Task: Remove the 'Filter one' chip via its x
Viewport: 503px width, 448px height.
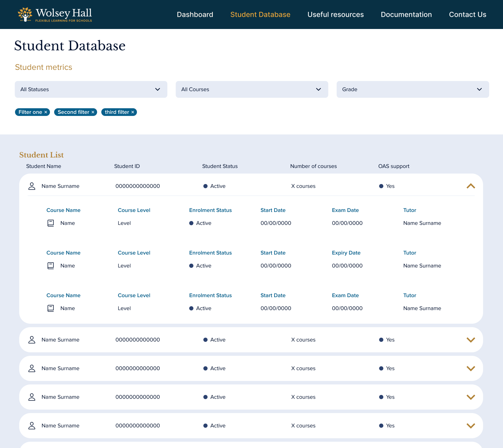Action: click(x=46, y=112)
